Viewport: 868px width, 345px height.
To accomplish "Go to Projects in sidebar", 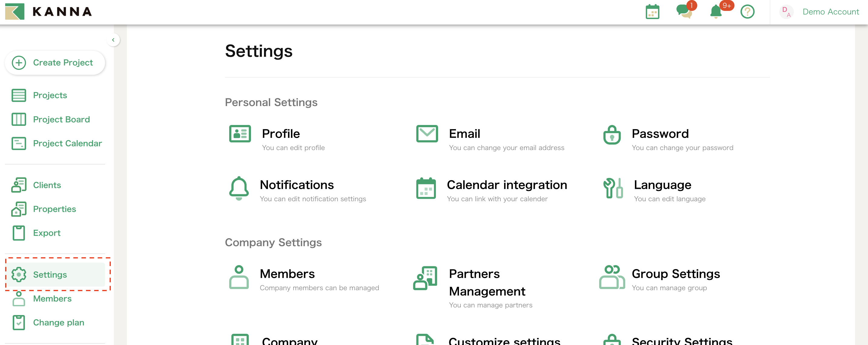I will (x=50, y=95).
